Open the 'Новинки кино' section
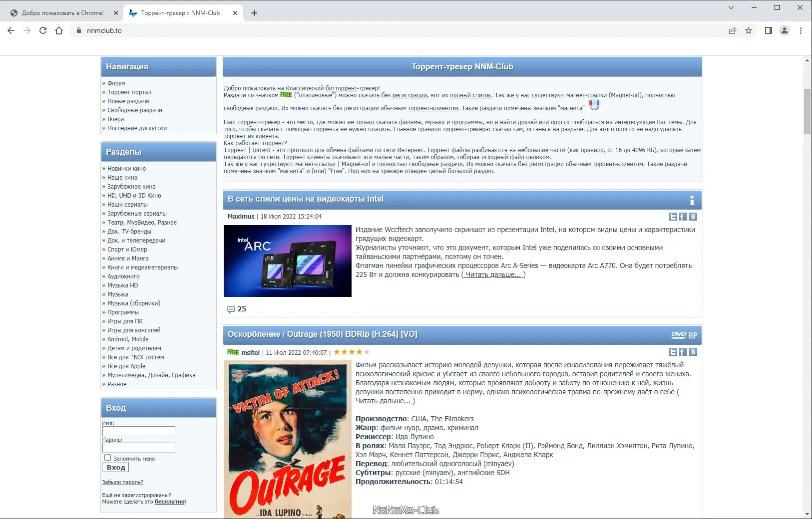The height and width of the screenshot is (519, 812). coord(126,169)
